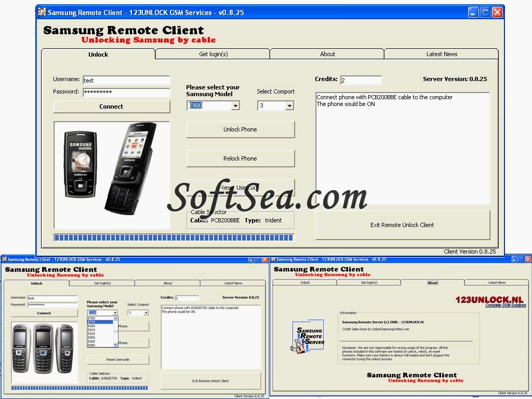
Task: Click the cable value 'PCB200BBE' in Cable Selector
Action: (225, 220)
